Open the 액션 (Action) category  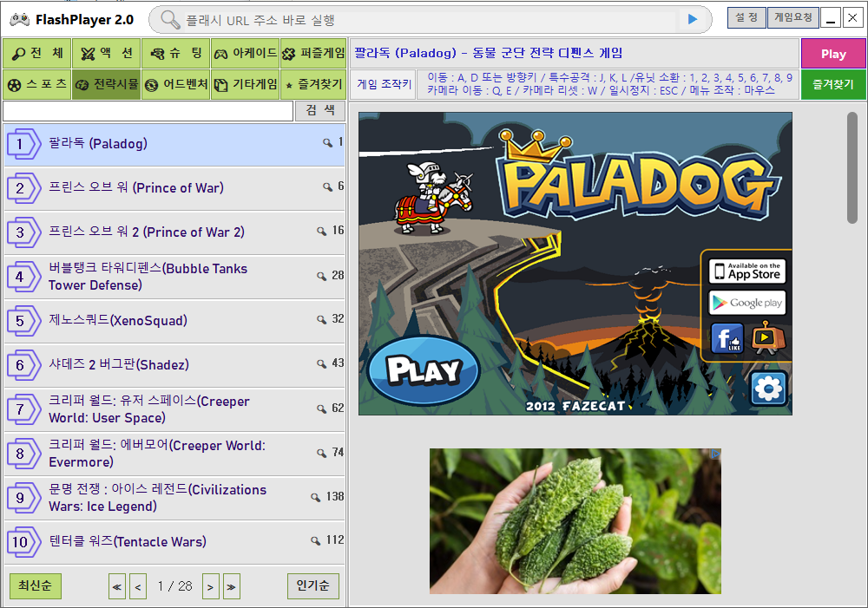(106, 54)
